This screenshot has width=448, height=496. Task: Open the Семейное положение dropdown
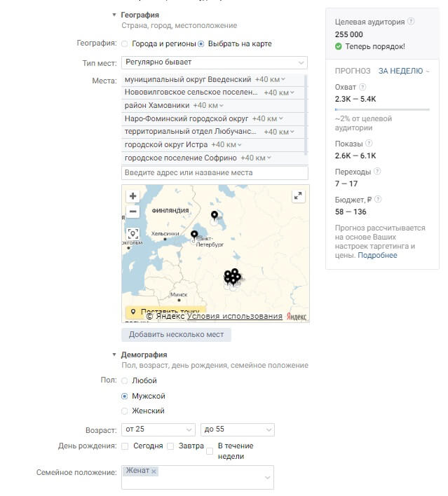coord(198,477)
